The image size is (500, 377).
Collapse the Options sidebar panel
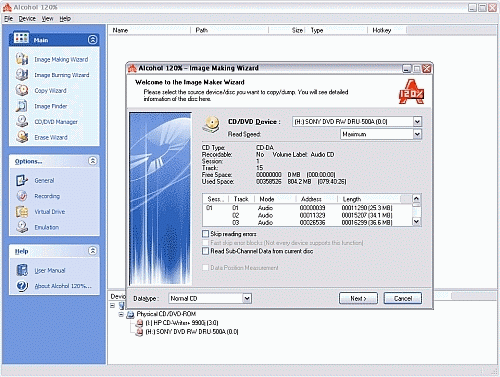click(x=92, y=161)
